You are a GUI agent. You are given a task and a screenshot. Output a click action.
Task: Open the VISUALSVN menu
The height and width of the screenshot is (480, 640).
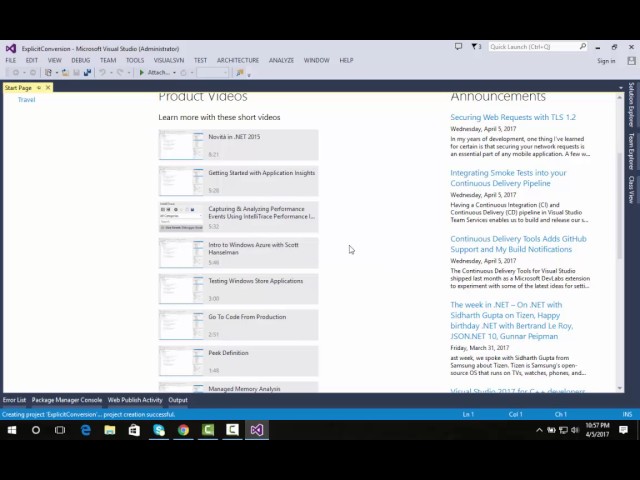[x=169, y=60]
